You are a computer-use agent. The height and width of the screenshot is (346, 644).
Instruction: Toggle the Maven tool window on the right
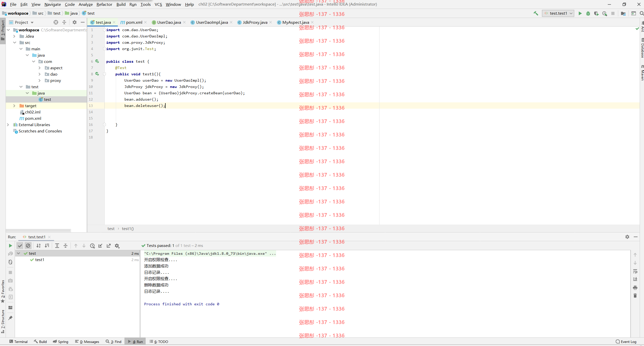coord(642,73)
